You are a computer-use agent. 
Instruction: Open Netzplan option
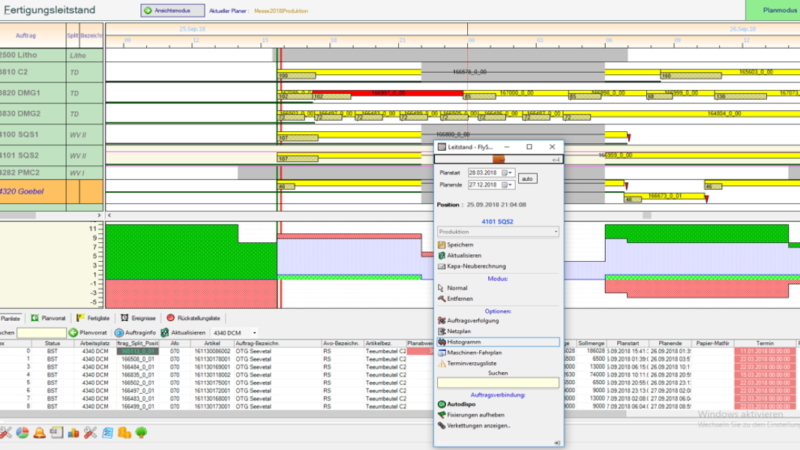click(455, 331)
